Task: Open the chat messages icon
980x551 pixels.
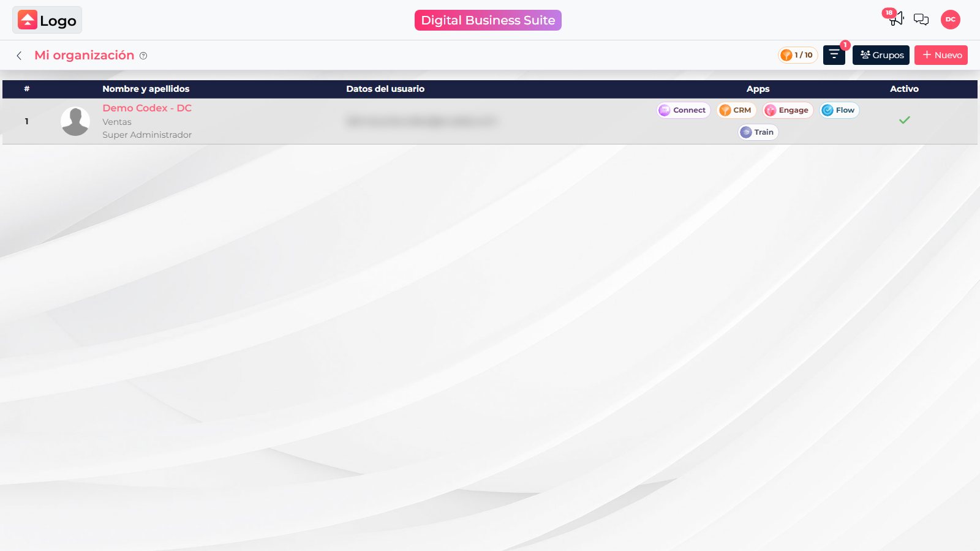Action: tap(921, 20)
